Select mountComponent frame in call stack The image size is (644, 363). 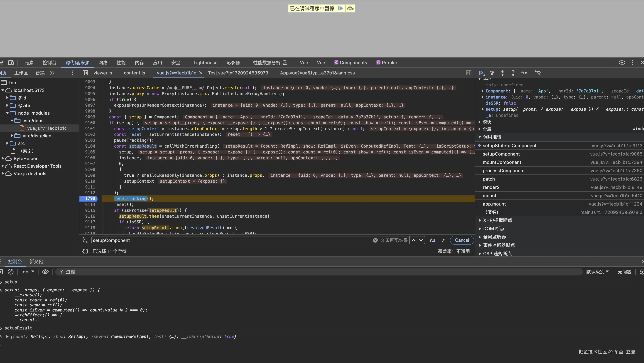(x=502, y=162)
